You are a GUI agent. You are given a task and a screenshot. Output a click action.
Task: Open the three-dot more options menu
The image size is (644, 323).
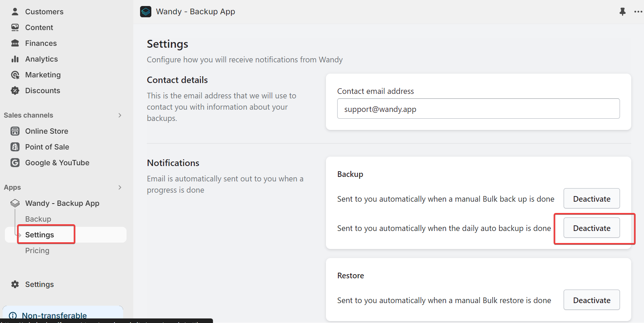click(x=638, y=12)
